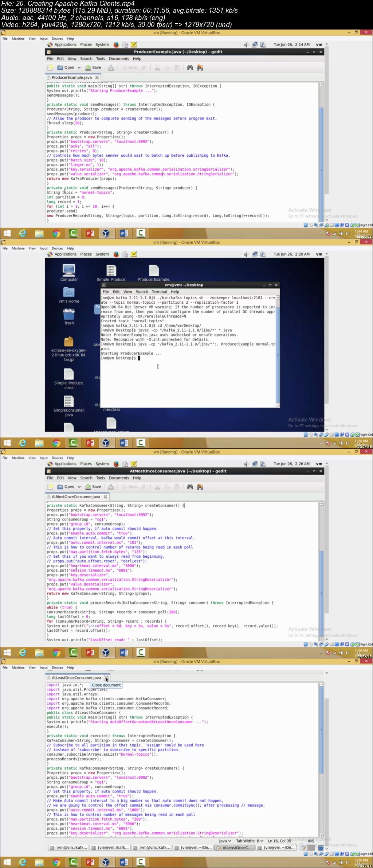373x868 pixels.
Task: Open Trash on the VM desktop
Action: pos(69,316)
